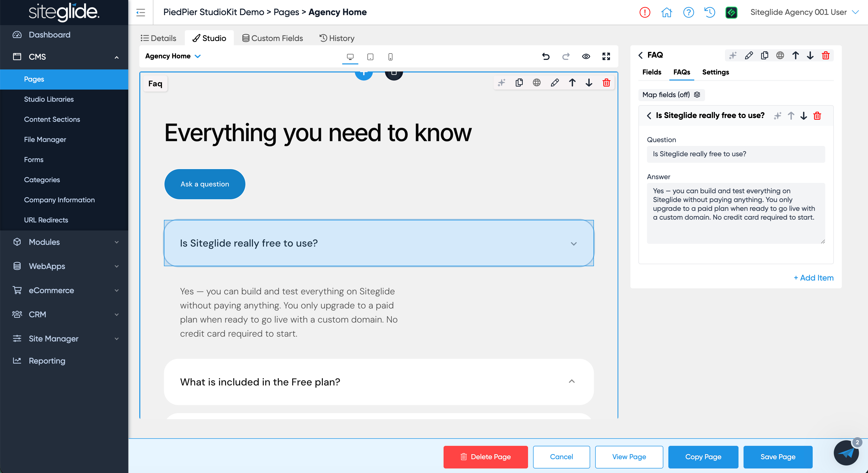
Task: Enter fullscreen Studio mode
Action: 606,56
